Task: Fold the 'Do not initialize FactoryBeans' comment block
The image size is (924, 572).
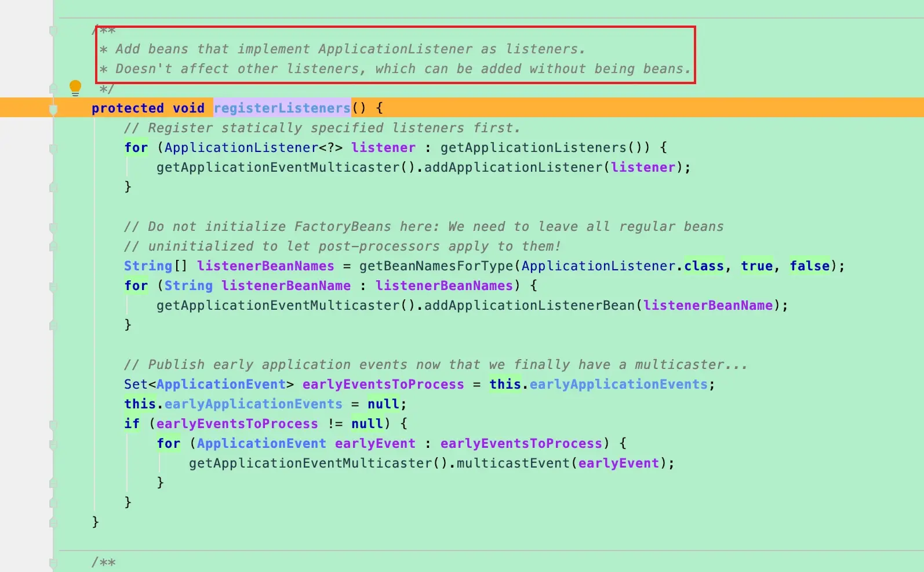Action: pyautogui.click(x=53, y=227)
